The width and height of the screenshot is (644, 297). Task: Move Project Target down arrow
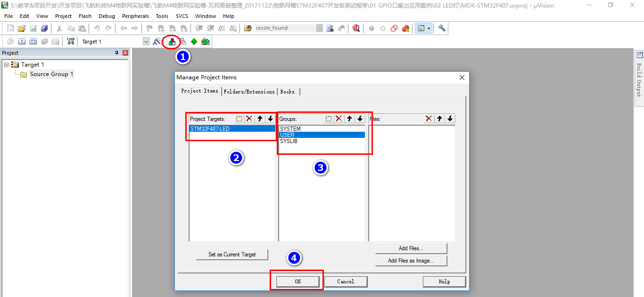tap(270, 119)
